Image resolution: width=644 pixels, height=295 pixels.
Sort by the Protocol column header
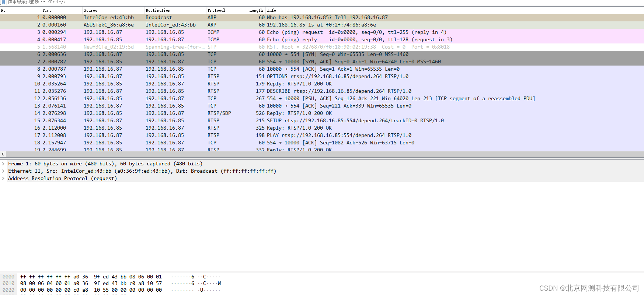pyautogui.click(x=227, y=10)
